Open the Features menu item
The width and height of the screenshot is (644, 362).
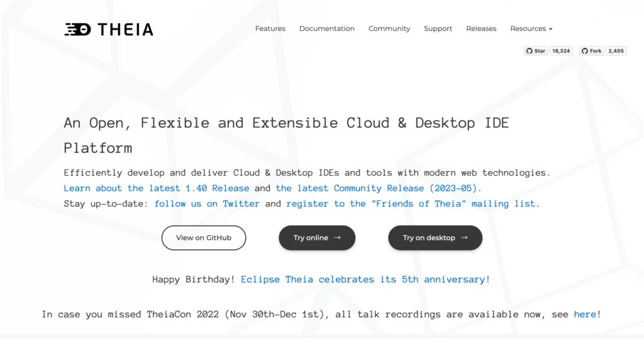click(x=270, y=29)
